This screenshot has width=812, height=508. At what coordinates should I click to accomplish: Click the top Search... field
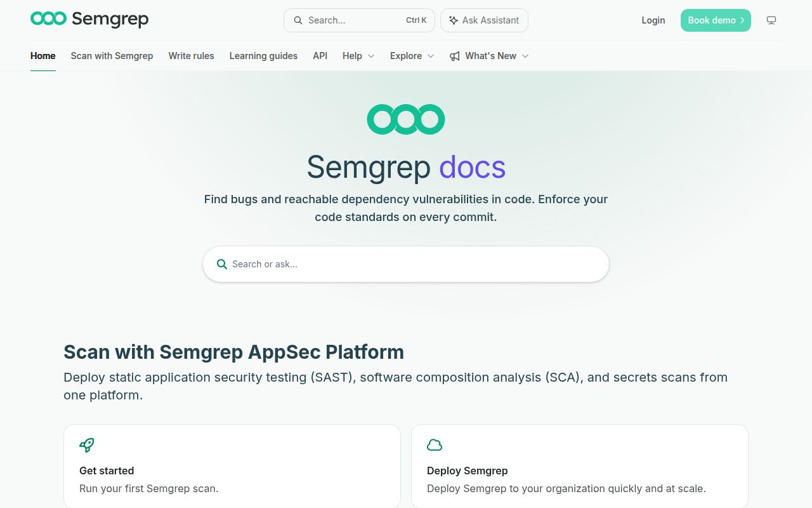click(x=359, y=20)
